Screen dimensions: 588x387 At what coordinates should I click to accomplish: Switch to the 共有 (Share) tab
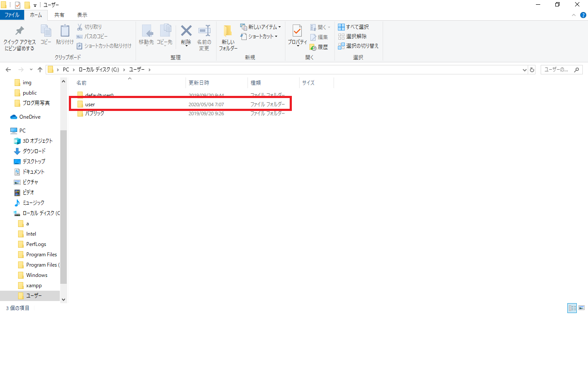[x=59, y=15]
